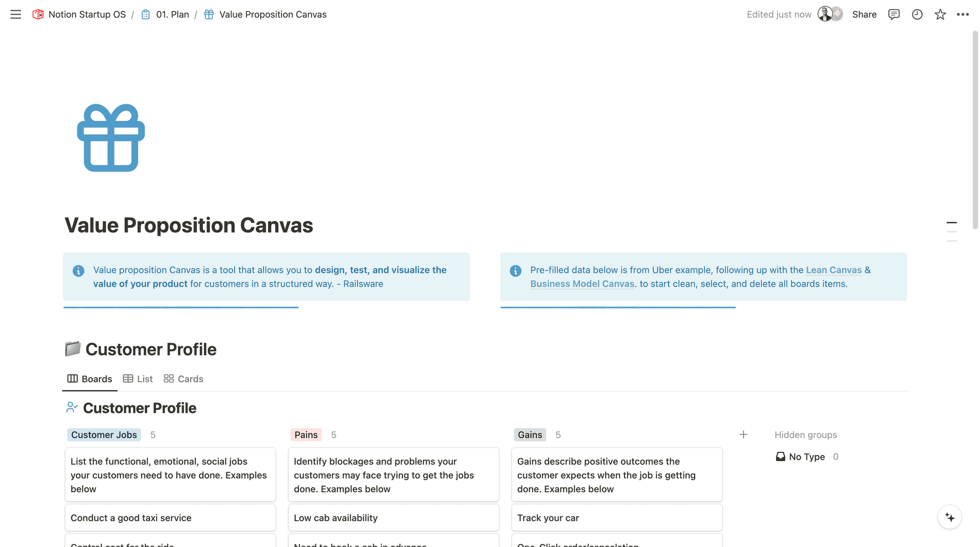Add a new group with the plus button
980x547 pixels.
(x=744, y=435)
